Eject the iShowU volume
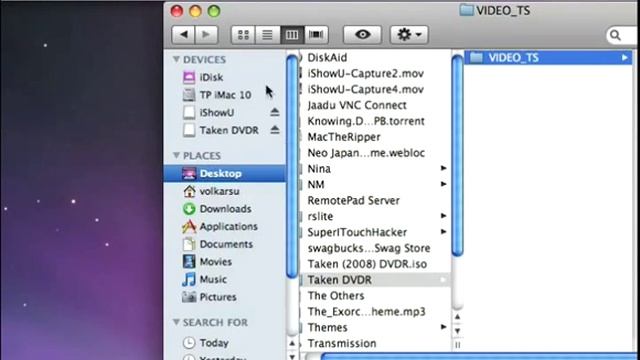The width and height of the screenshot is (640, 360). (275, 112)
